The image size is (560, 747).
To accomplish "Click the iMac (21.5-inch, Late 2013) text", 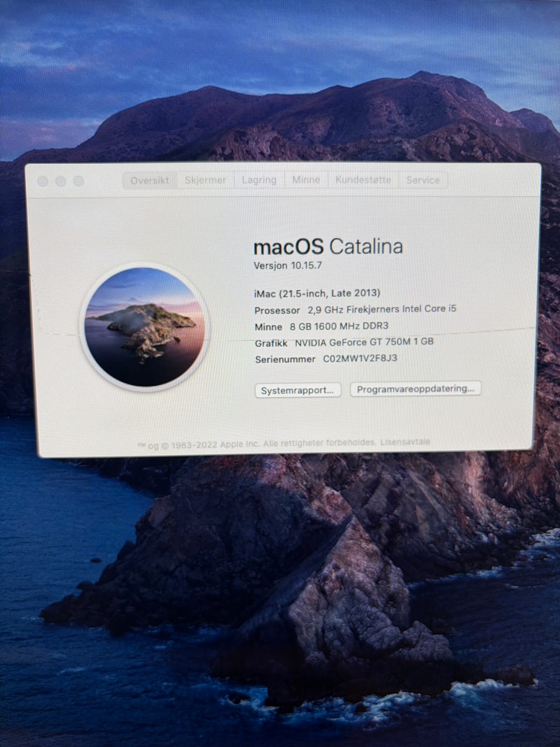I will tap(317, 293).
